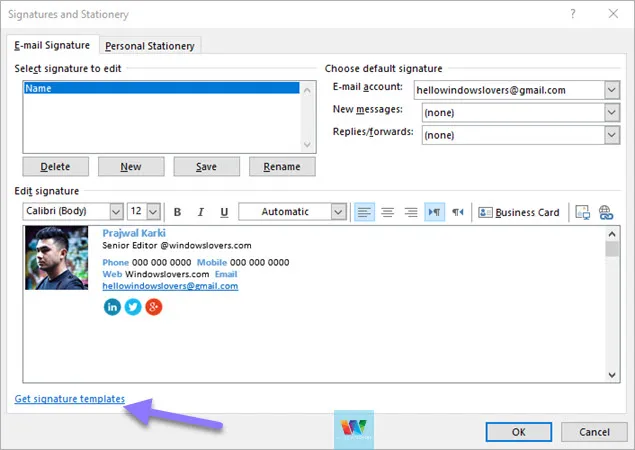The image size is (635, 450).
Task: Open the Replies/forwards signature dropdown
Action: [x=611, y=134]
